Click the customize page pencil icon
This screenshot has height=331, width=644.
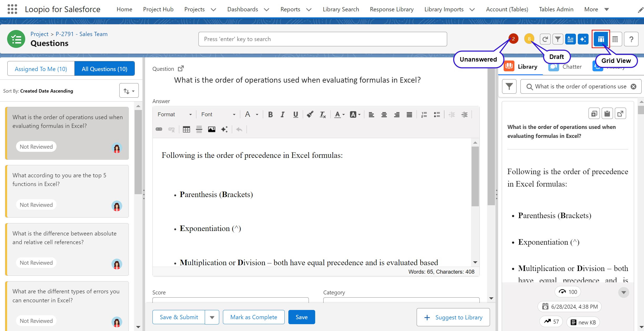[x=641, y=10]
